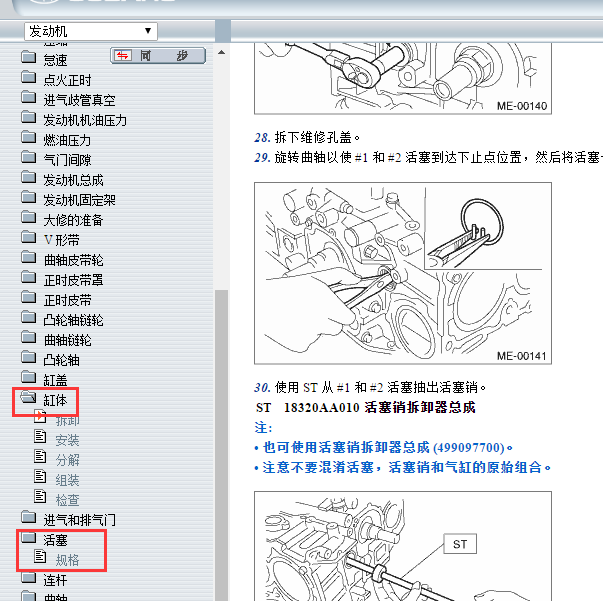This screenshot has width=603, height=601.
Task: Click the ST piston pin remover illustration
Action: point(403,546)
